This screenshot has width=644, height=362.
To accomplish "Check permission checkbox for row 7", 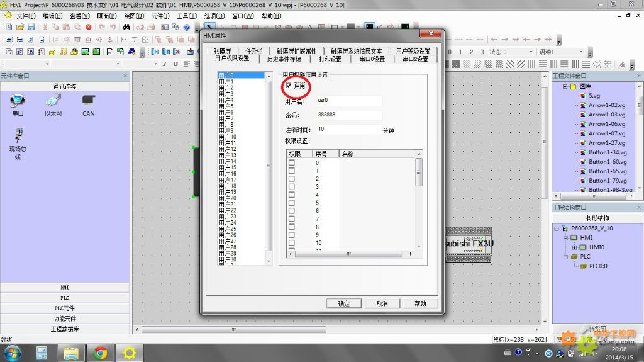I will [292, 219].
